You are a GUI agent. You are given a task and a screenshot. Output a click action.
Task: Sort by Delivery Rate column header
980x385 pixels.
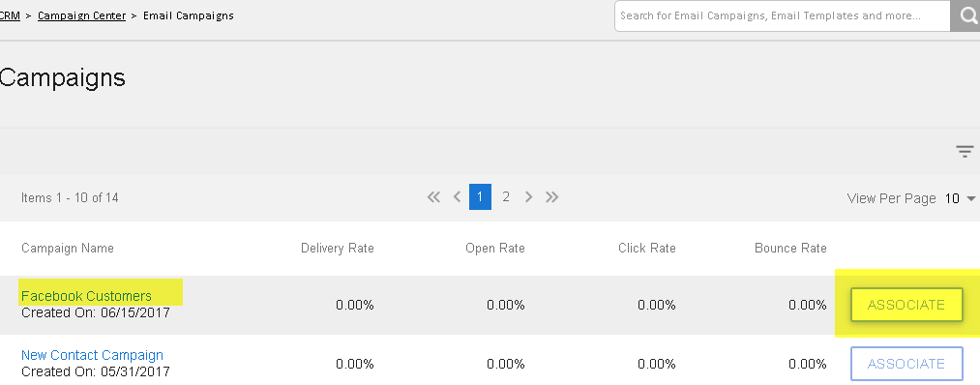pos(338,249)
